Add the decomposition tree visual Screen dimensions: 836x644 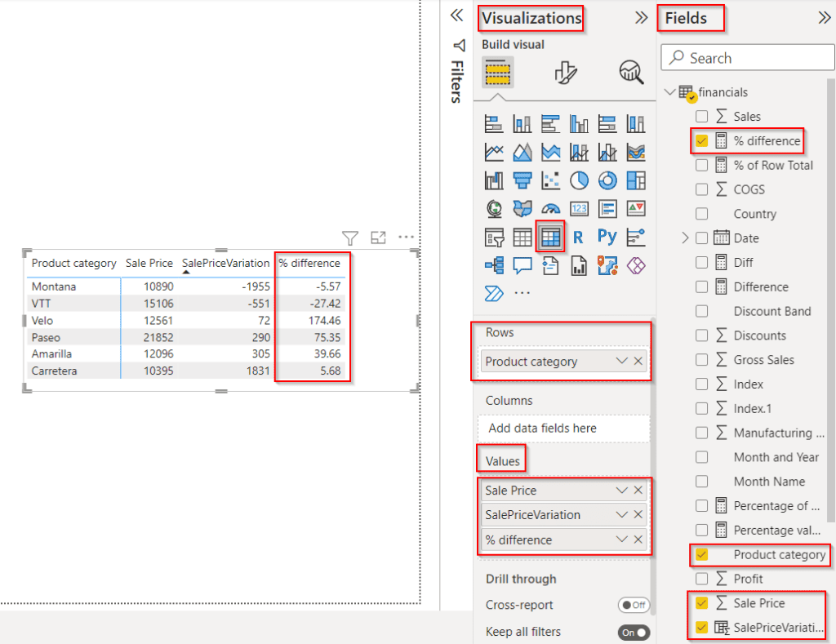(x=494, y=265)
